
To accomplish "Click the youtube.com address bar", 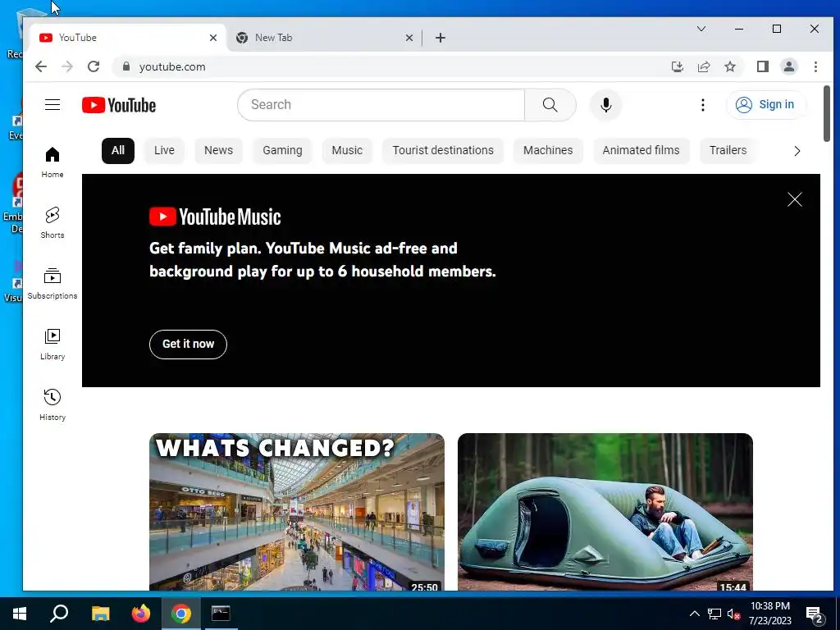I will pos(391,66).
